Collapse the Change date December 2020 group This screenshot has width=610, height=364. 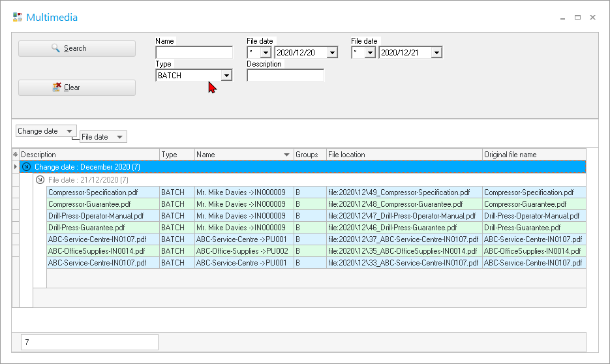27,167
